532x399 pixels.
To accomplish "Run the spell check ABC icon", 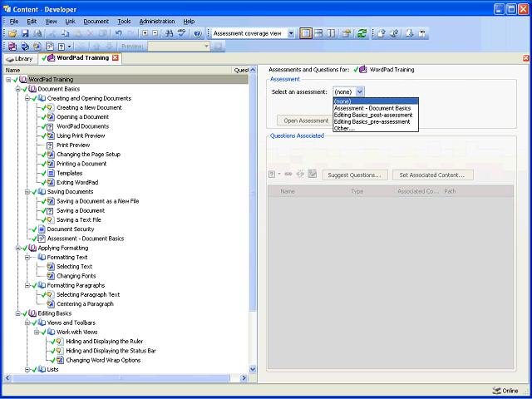I will 182,33.
